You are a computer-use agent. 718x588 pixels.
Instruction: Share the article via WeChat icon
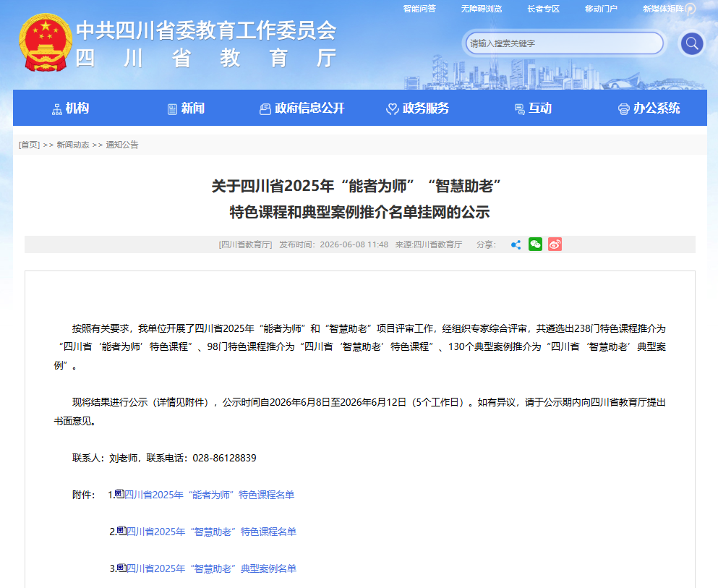(535, 244)
